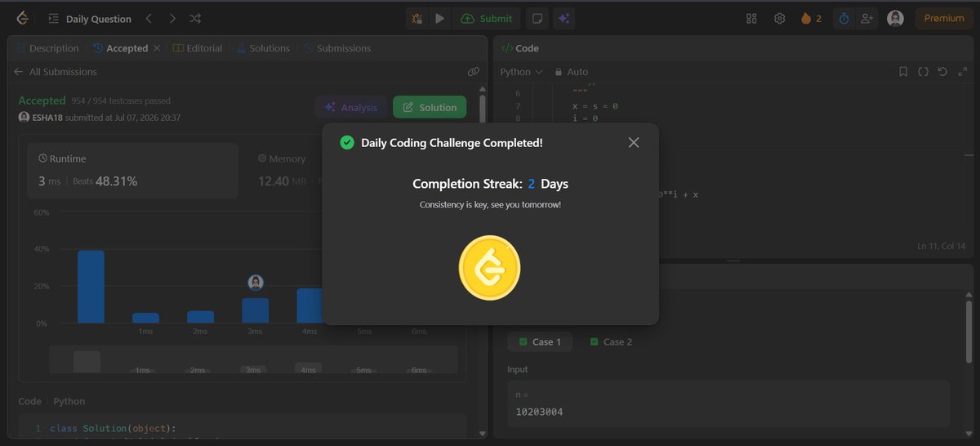
Task: Click the avatar marker on 3ms bar
Action: 256,283
